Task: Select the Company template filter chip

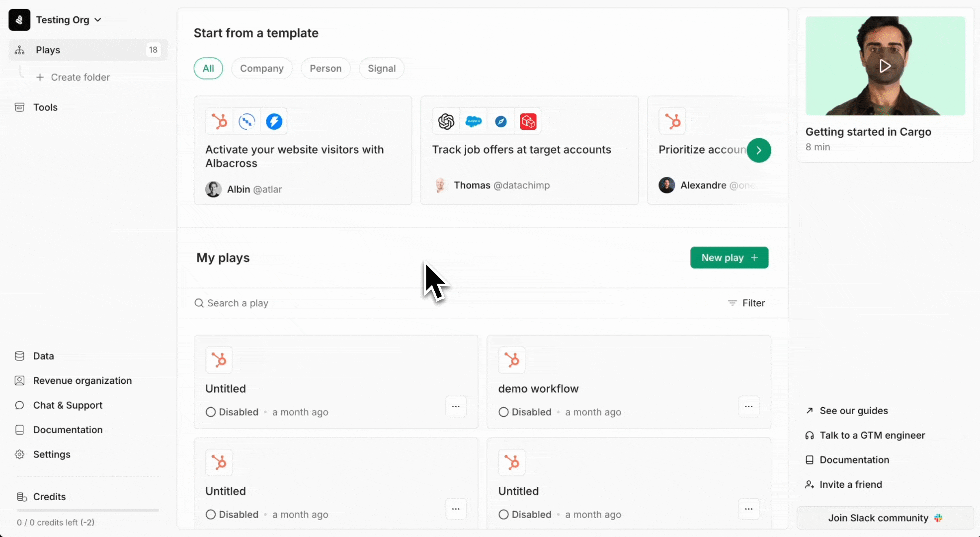Action: coord(262,69)
